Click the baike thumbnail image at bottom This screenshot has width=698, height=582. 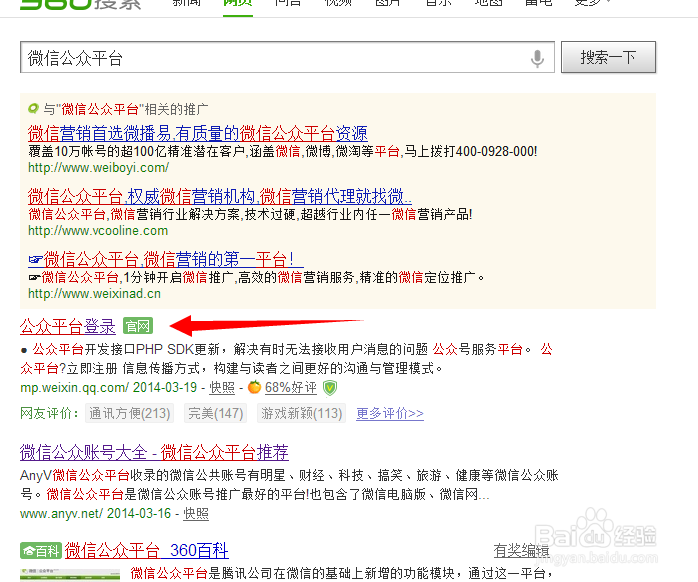[x=70, y=575]
